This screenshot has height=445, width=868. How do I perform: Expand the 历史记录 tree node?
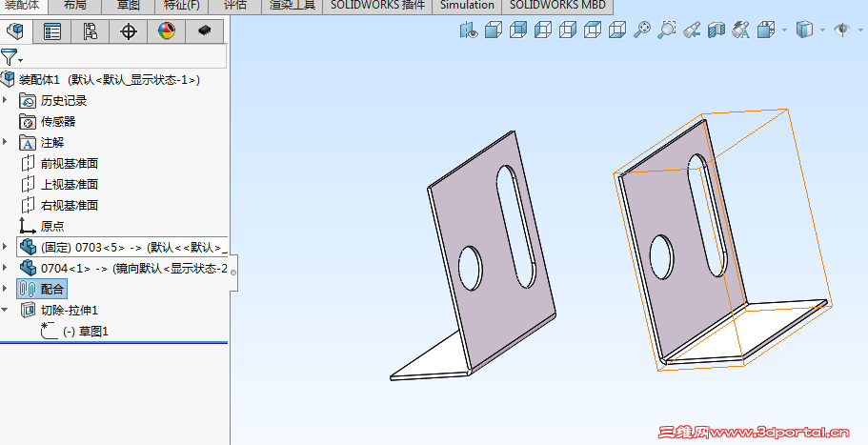click(5, 100)
